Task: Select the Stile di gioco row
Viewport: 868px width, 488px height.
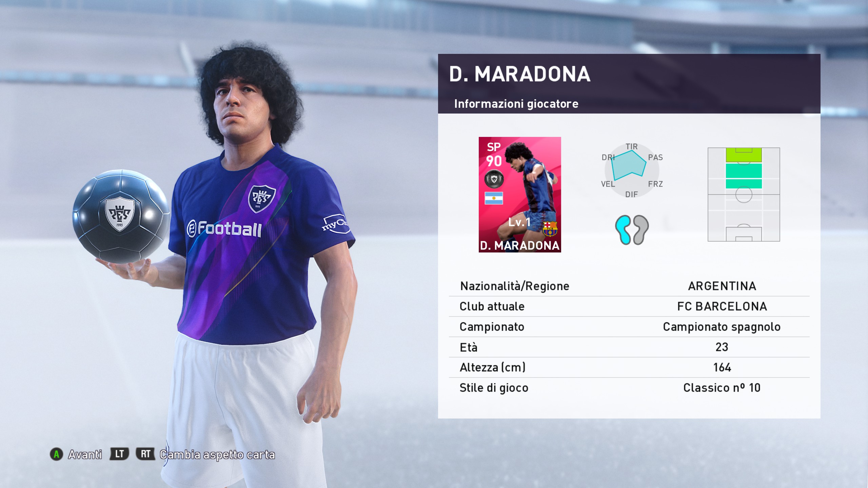Action: [629, 388]
